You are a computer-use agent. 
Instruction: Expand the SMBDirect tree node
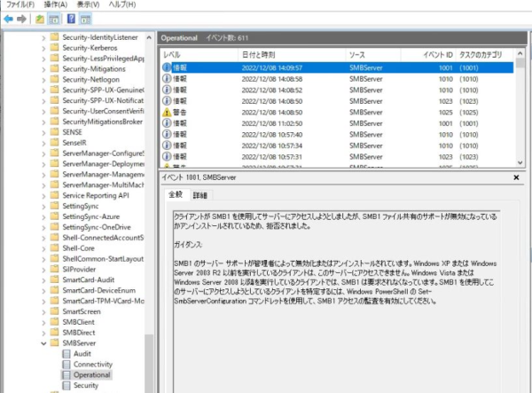click(43, 333)
